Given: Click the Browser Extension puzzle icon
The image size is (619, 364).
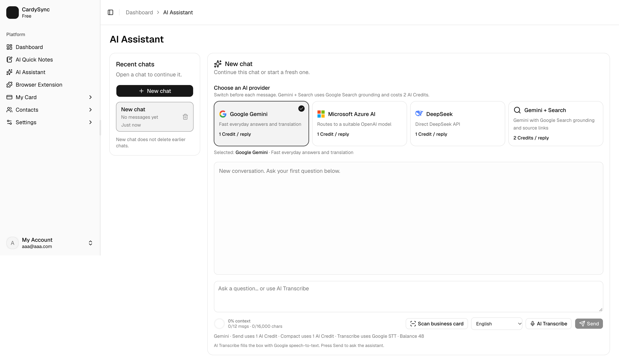Looking at the screenshot, I should point(9,84).
